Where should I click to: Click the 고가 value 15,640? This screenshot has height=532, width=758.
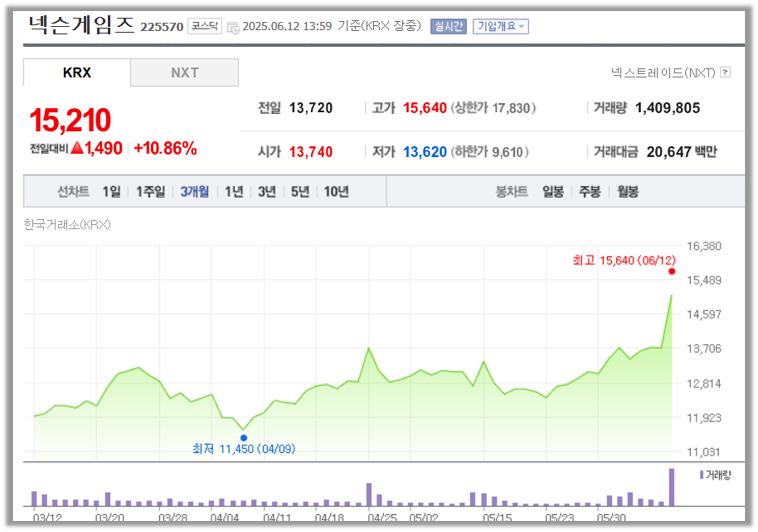click(x=425, y=108)
